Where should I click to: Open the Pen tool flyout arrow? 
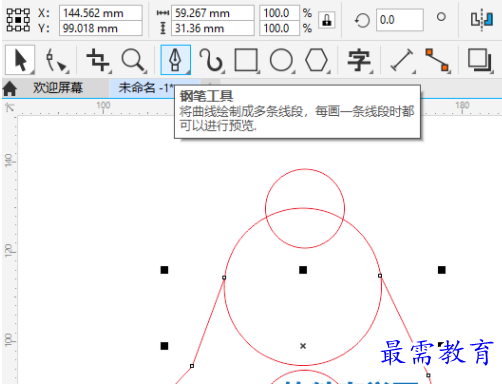[188, 72]
